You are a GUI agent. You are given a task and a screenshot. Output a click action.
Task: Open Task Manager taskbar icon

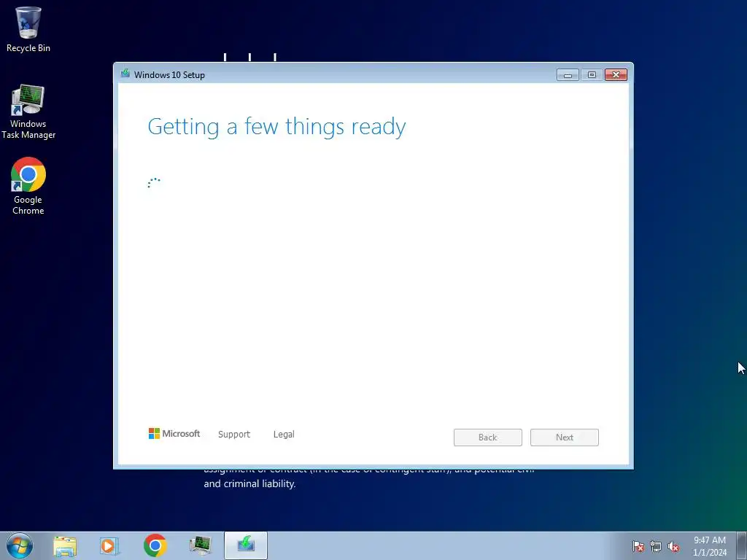point(200,545)
